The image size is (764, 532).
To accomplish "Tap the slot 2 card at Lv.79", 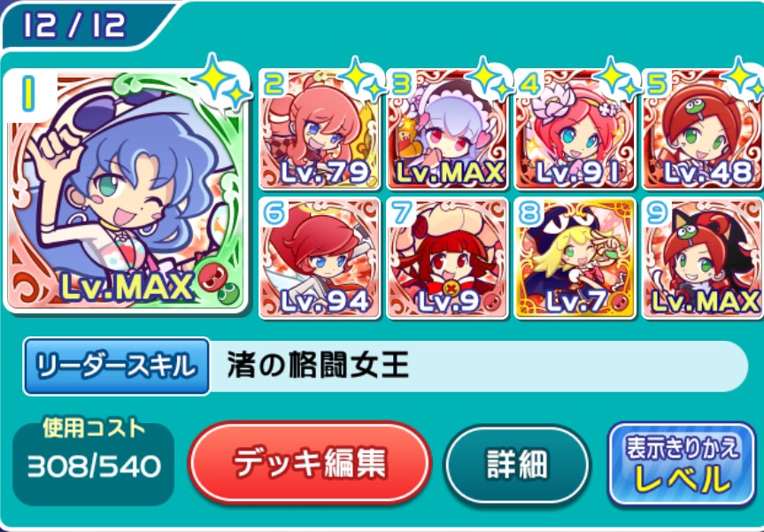I will click(320, 129).
